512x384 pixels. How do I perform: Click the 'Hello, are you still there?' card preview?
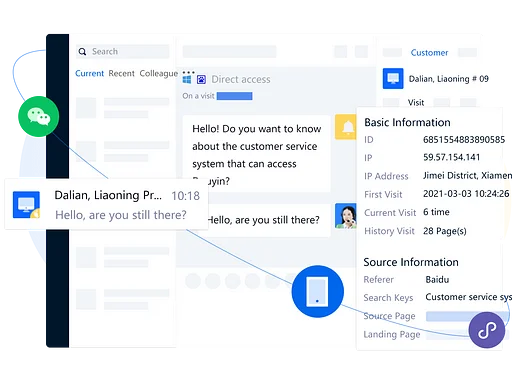[x=121, y=215]
